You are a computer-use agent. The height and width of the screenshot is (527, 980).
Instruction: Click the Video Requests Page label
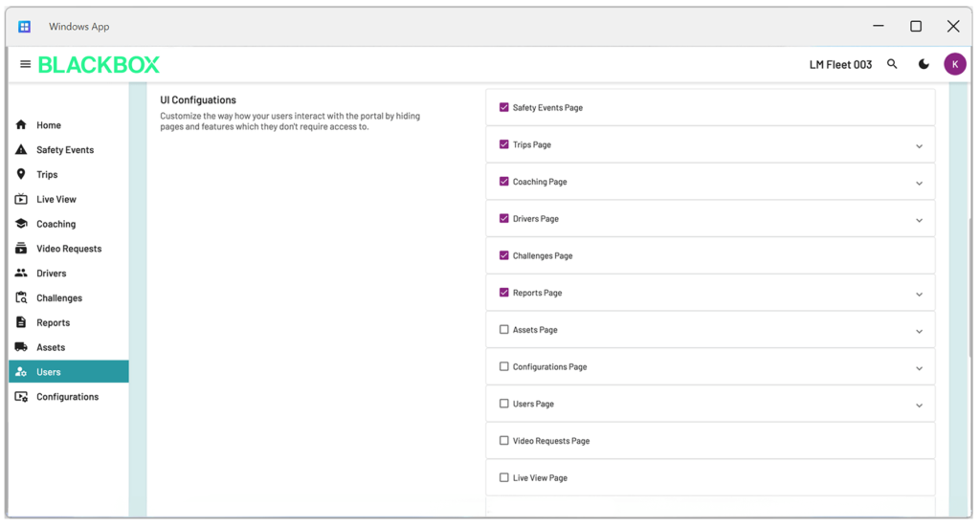pyautogui.click(x=551, y=441)
